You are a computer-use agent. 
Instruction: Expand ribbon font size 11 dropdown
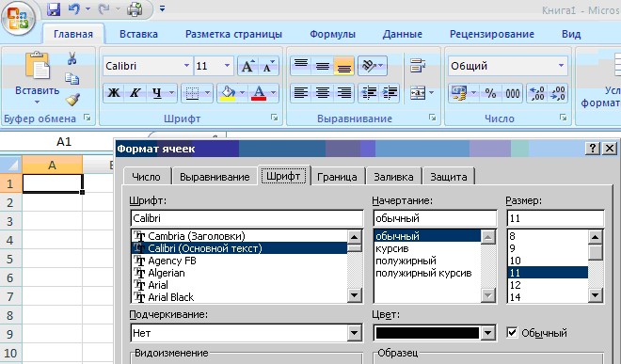227,65
